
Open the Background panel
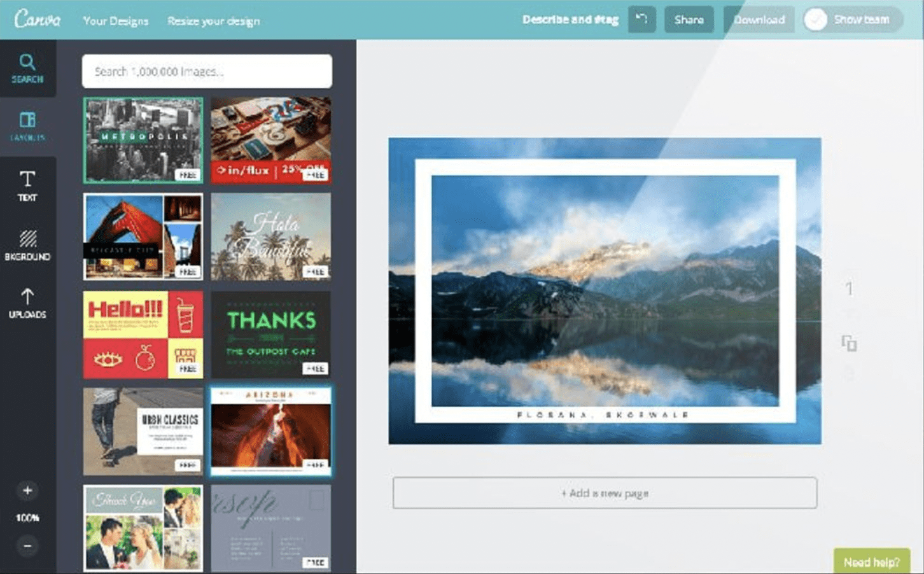tap(27, 245)
